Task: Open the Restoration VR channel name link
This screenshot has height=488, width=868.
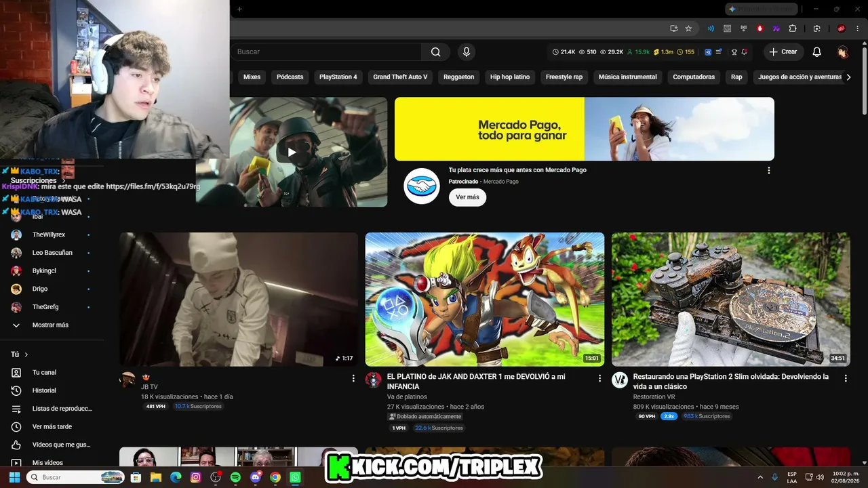Action: 654,396
